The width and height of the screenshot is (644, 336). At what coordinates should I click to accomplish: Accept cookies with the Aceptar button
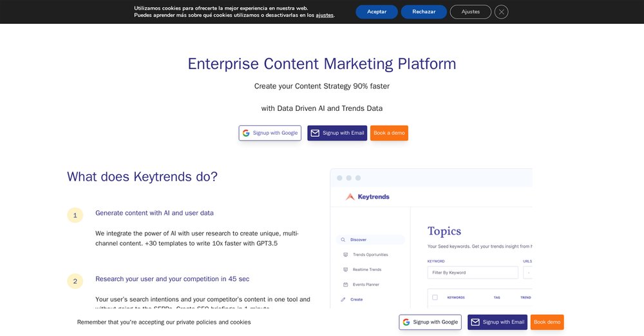point(377,12)
